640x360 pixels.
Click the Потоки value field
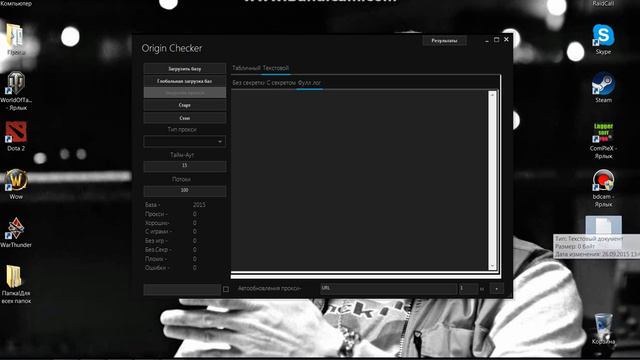point(184,191)
